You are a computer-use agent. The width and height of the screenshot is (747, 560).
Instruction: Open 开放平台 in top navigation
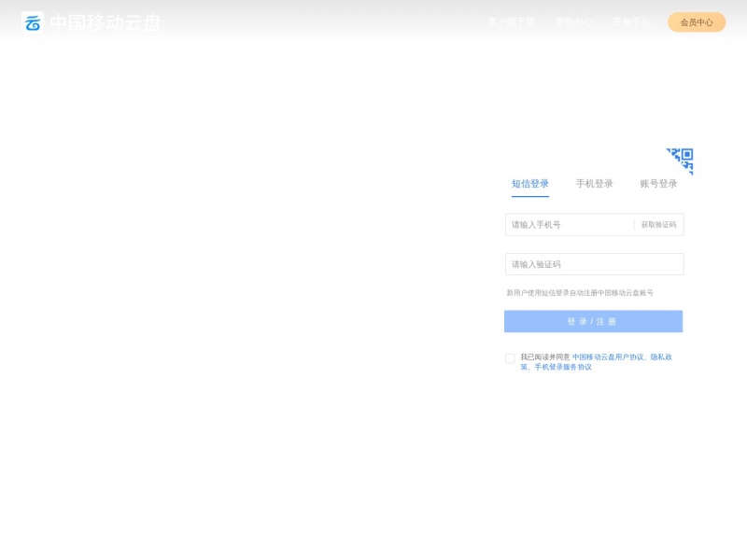click(631, 21)
